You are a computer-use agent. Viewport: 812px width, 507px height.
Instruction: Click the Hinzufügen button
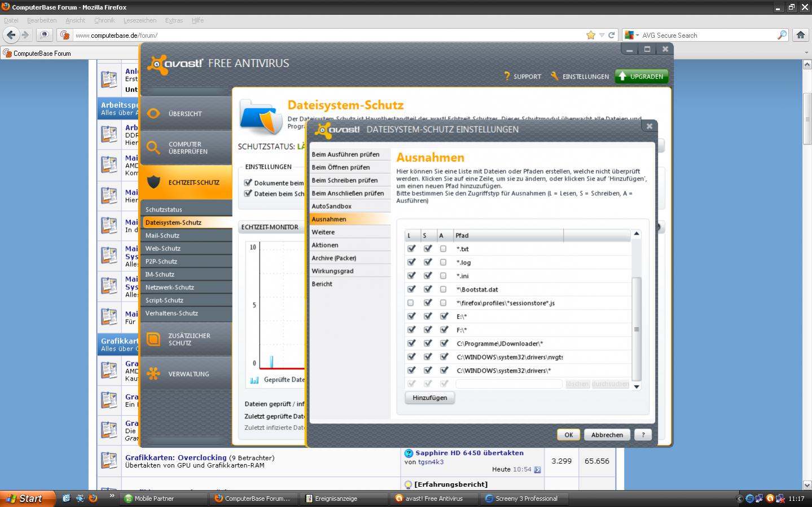tap(429, 398)
